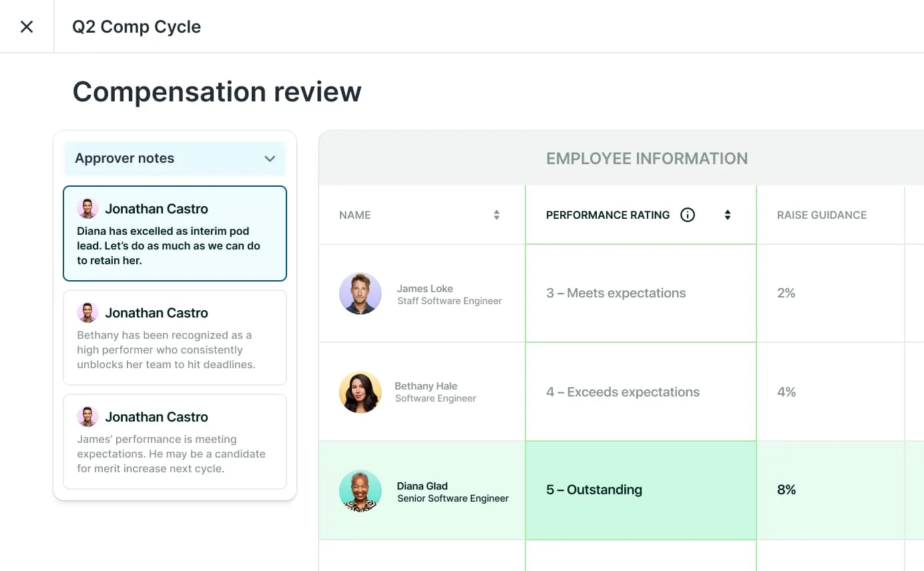
Task: Click James Loke's Meets expectations rating
Action: point(616,294)
